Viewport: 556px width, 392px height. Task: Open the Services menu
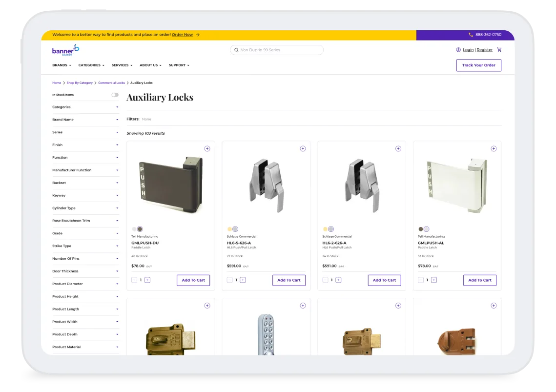122,65
